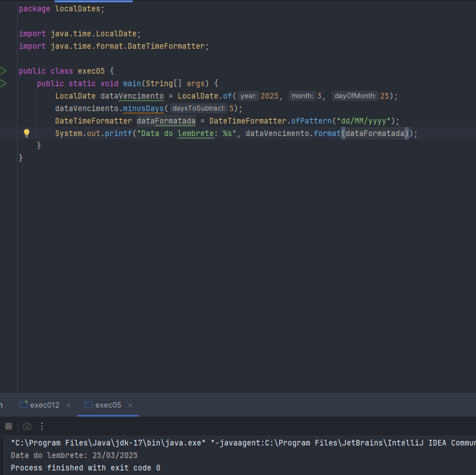The height and width of the screenshot is (475, 476).
Task: Click the java.exe command line in console
Action: [243, 443]
